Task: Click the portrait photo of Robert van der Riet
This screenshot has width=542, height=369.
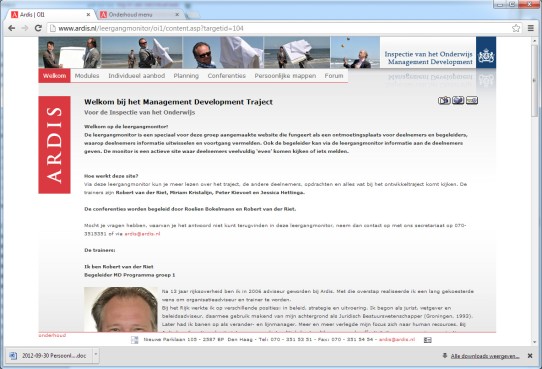Action: click(x=121, y=309)
